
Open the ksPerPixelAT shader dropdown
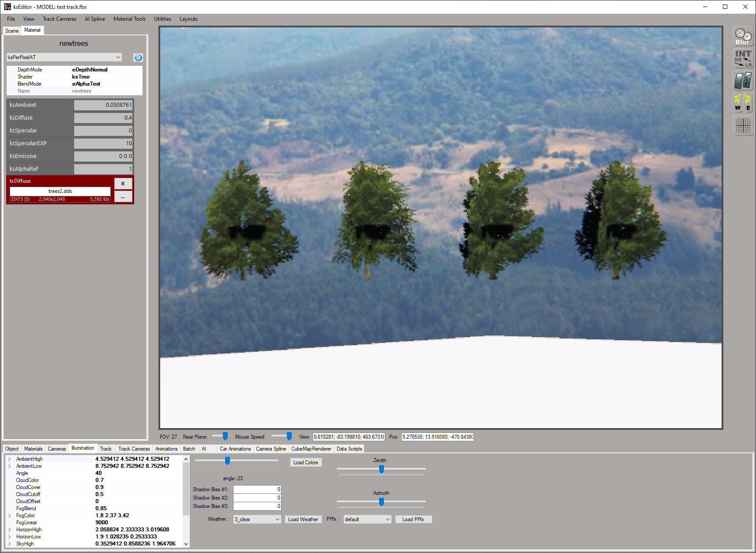(64, 57)
